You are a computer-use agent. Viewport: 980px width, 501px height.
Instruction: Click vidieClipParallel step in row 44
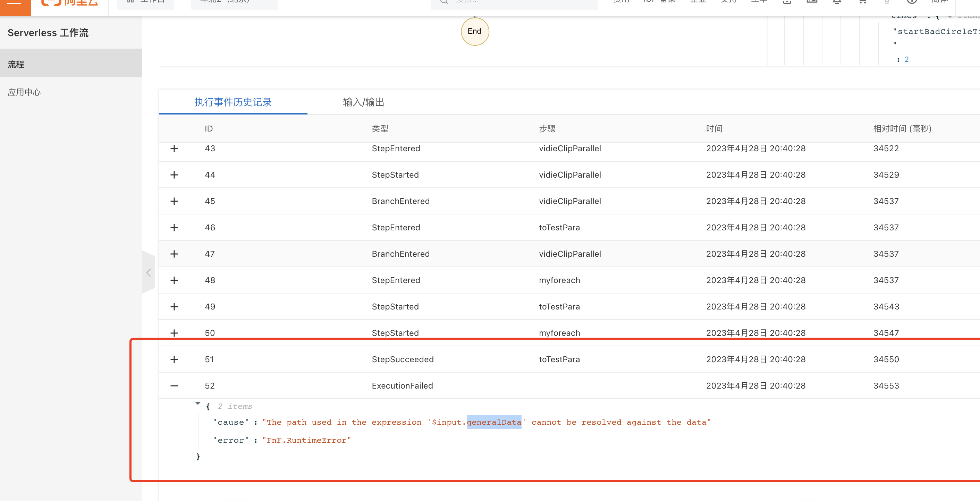pyautogui.click(x=569, y=175)
